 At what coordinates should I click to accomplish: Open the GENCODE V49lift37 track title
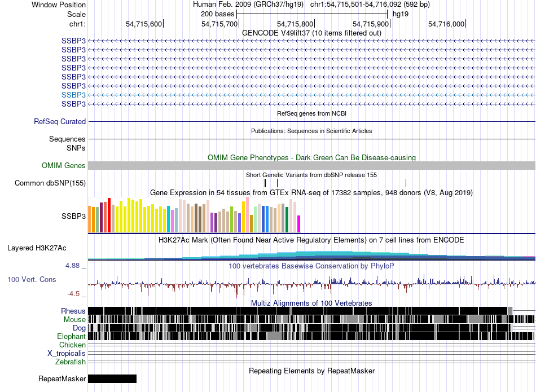(x=311, y=33)
